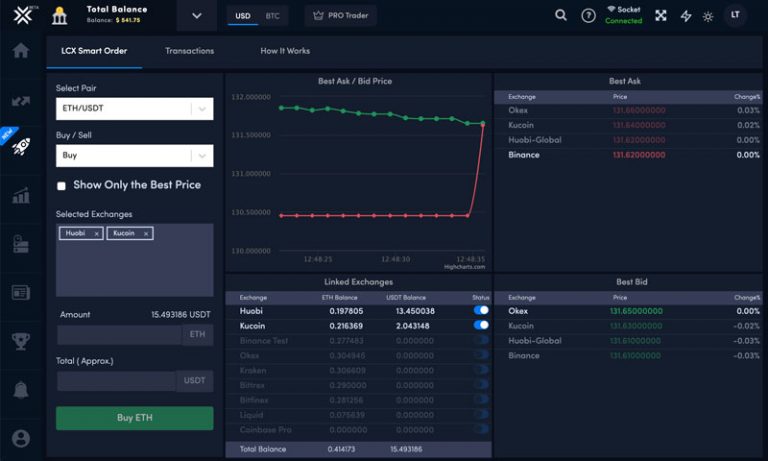Open the Transactions tab
The image size is (768, 461).
(x=190, y=51)
